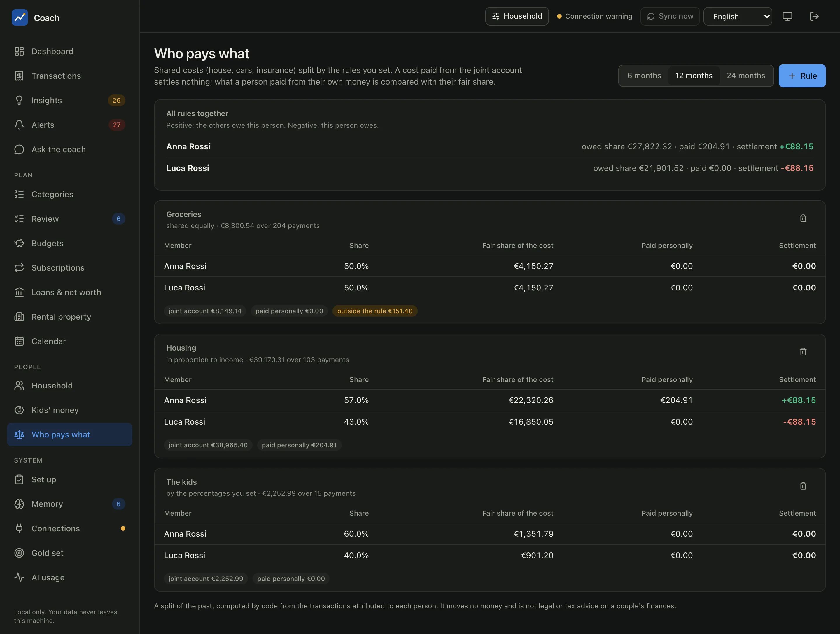Click the outside the rule €151.40 tag
The width and height of the screenshot is (840, 634).
[375, 311]
